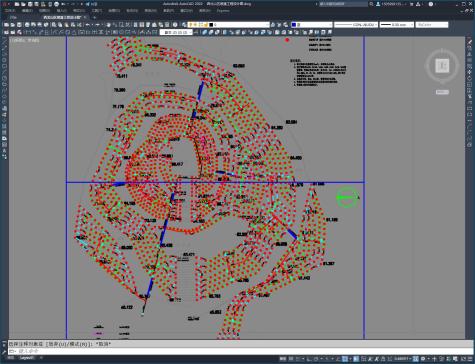Open the annotation scale dropdown in status bar
475x364 pixels.
pyautogui.click(x=403, y=359)
